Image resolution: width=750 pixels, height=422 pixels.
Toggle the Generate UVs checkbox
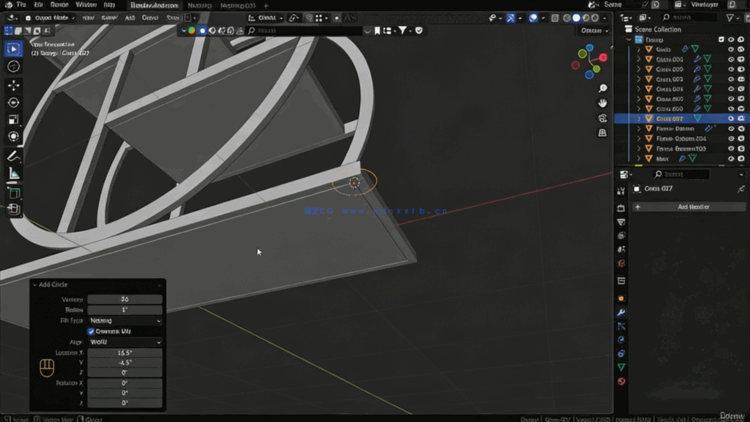[91, 331]
